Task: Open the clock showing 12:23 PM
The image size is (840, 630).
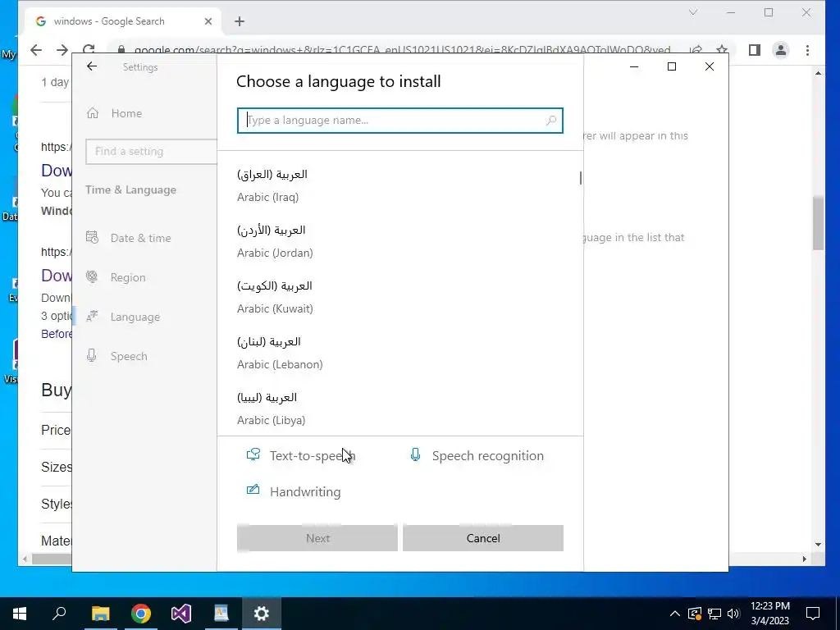Action: tap(769, 614)
